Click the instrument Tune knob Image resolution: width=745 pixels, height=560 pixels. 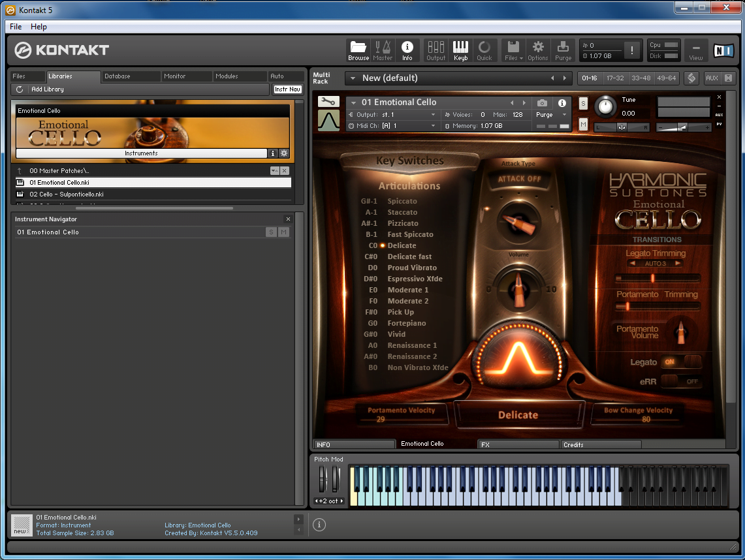(605, 106)
